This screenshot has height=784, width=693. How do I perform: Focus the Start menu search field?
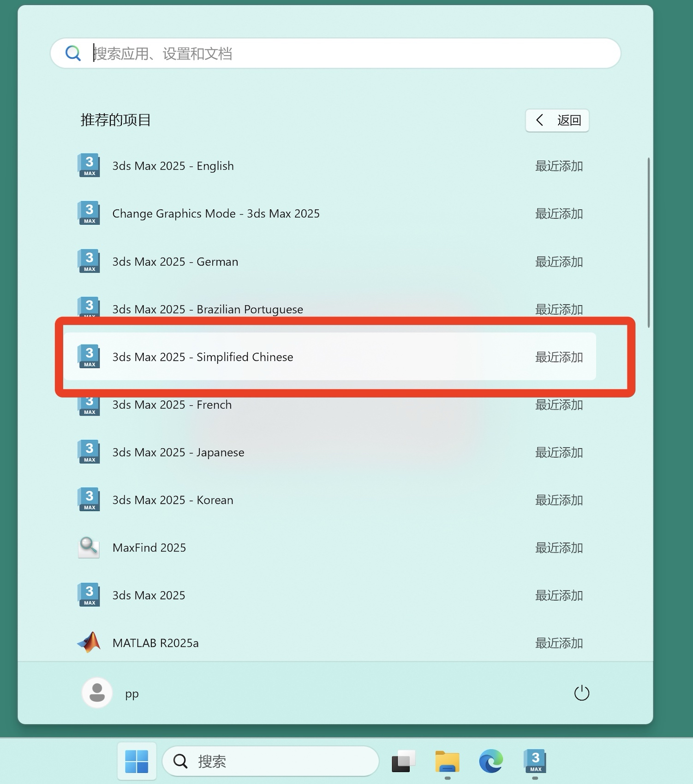point(335,53)
